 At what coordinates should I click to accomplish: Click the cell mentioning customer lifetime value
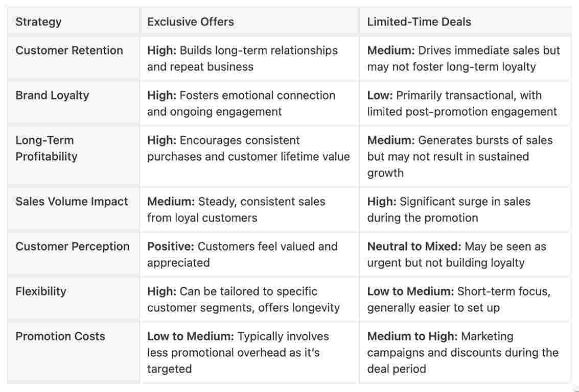click(x=248, y=148)
